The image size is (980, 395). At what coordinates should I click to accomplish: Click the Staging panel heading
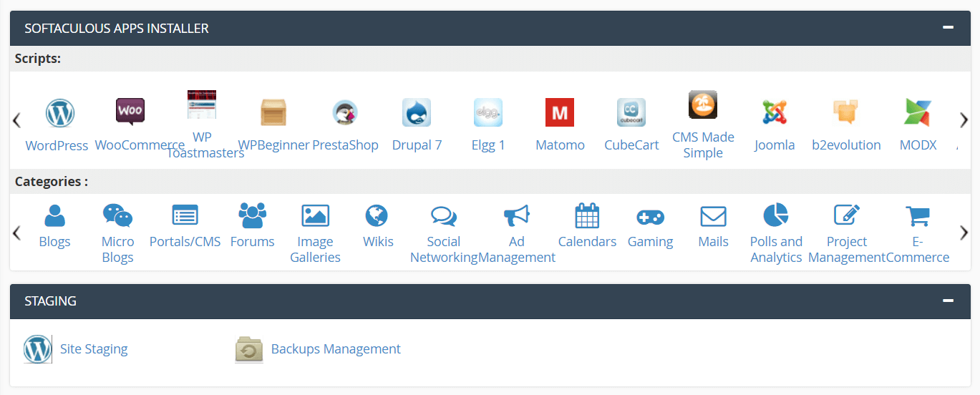[x=50, y=301]
